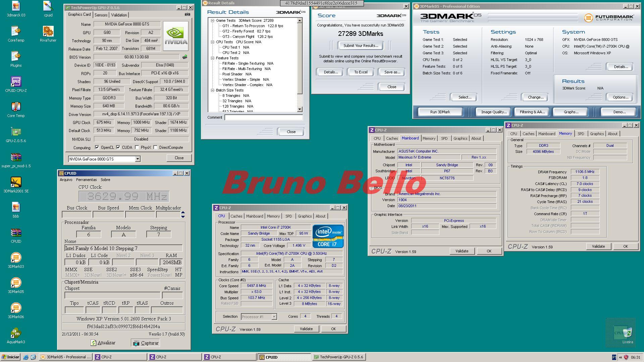Click the Result Details vertical scrollbar thumb
This screenshot has height=362, width=644.
300,59
